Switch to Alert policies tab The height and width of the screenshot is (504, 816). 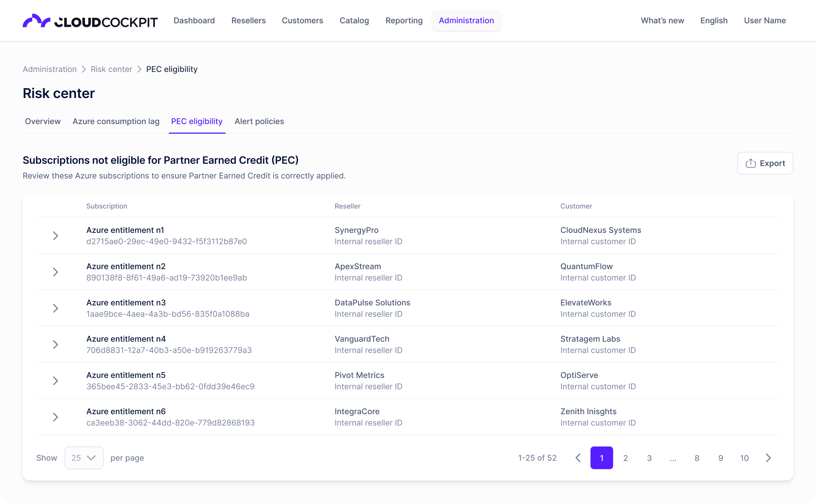259,121
